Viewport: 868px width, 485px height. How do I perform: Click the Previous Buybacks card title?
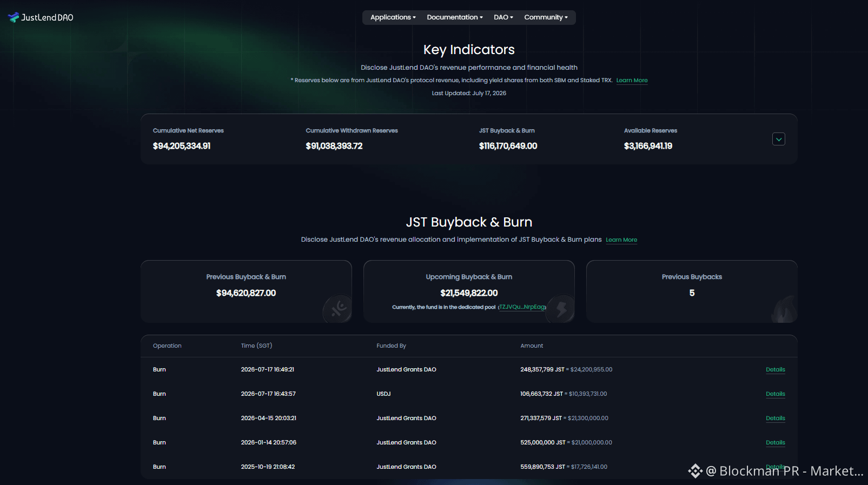[692, 277]
